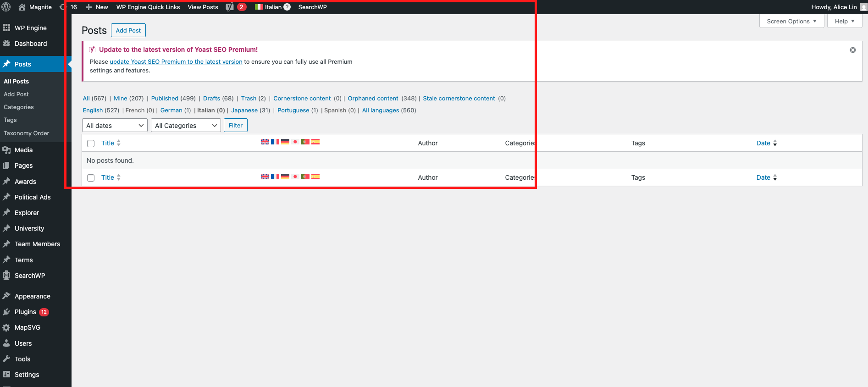
Task: Click the home icon beside Magnite
Action: 22,7
